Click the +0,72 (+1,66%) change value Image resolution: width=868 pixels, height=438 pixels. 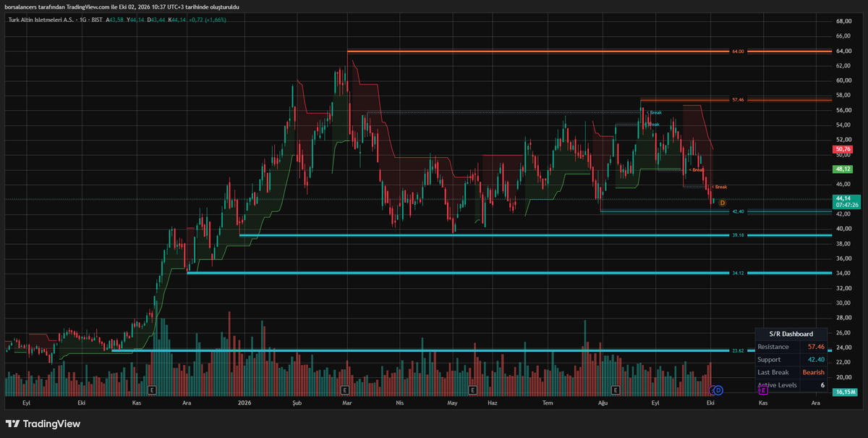(208, 20)
